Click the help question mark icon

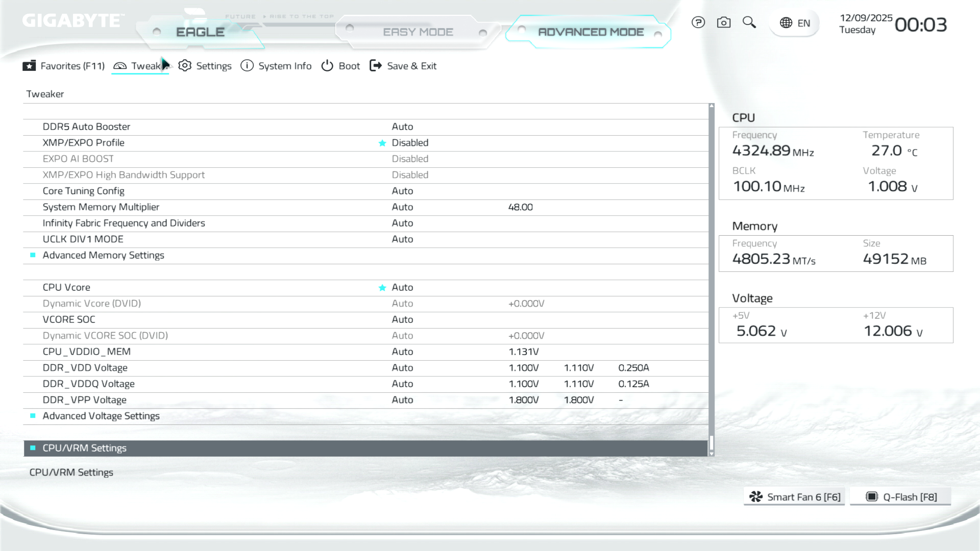click(698, 22)
